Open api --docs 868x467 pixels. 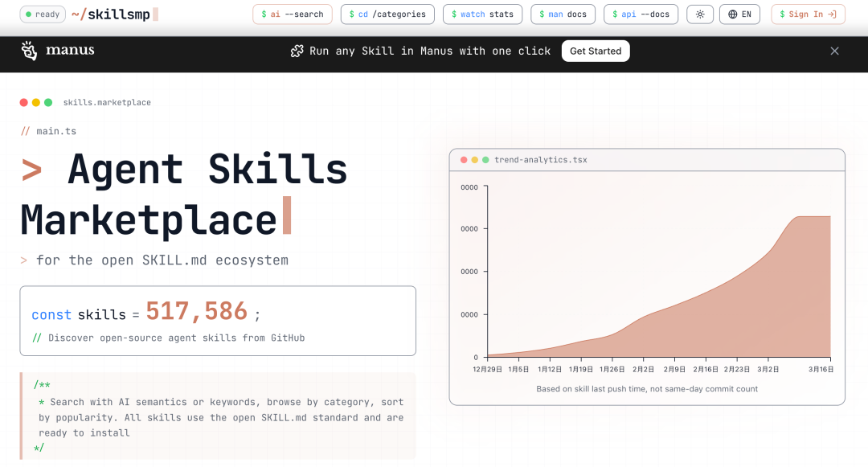pyautogui.click(x=641, y=14)
